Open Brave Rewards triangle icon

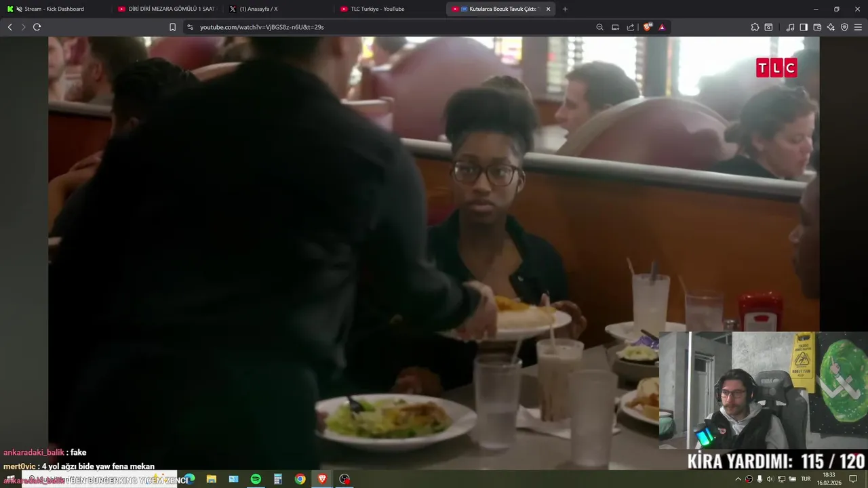pyautogui.click(x=662, y=27)
